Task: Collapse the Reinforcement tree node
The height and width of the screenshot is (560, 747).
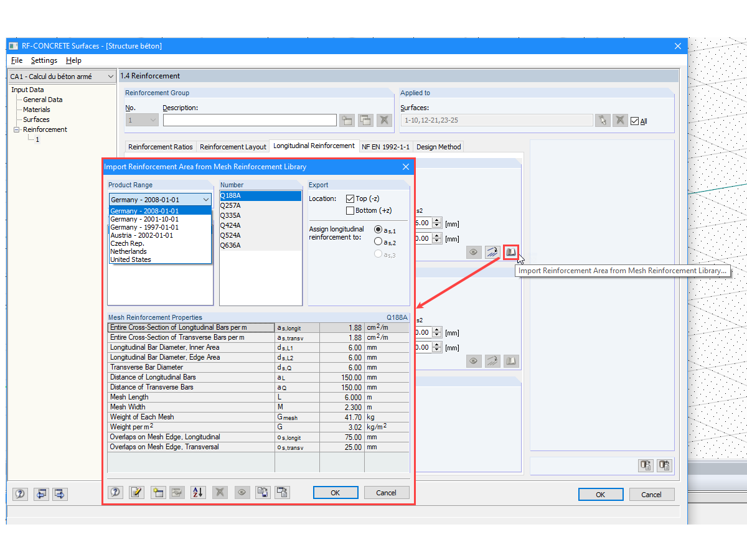Action: (x=17, y=129)
